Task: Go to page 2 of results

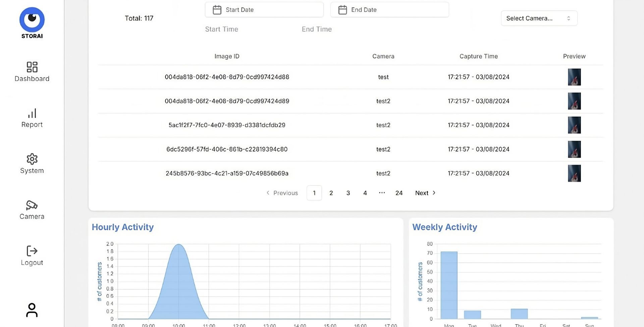Action: (331, 193)
